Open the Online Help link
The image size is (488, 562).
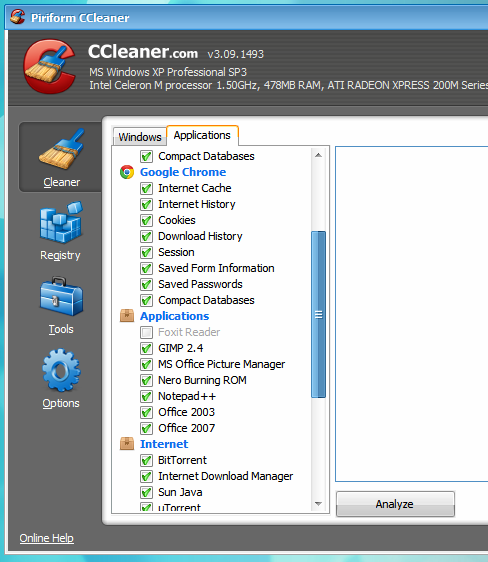[x=47, y=538]
